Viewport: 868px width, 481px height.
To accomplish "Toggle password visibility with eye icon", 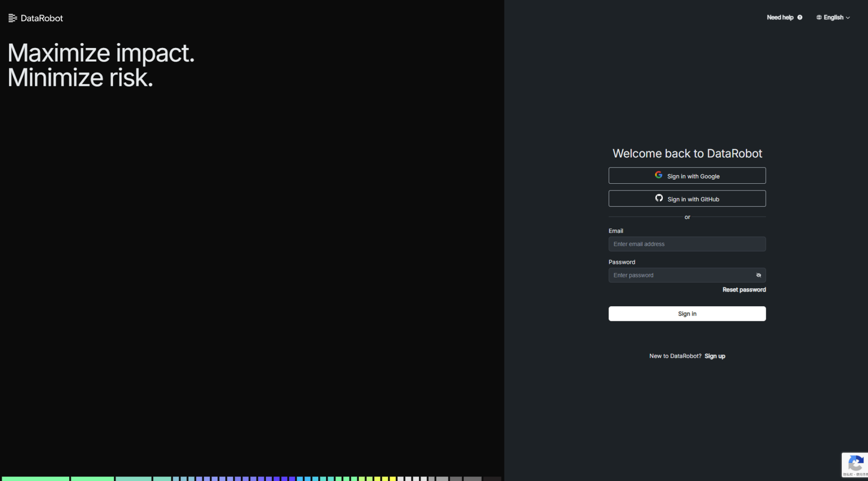I will pyautogui.click(x=759, y=275).
